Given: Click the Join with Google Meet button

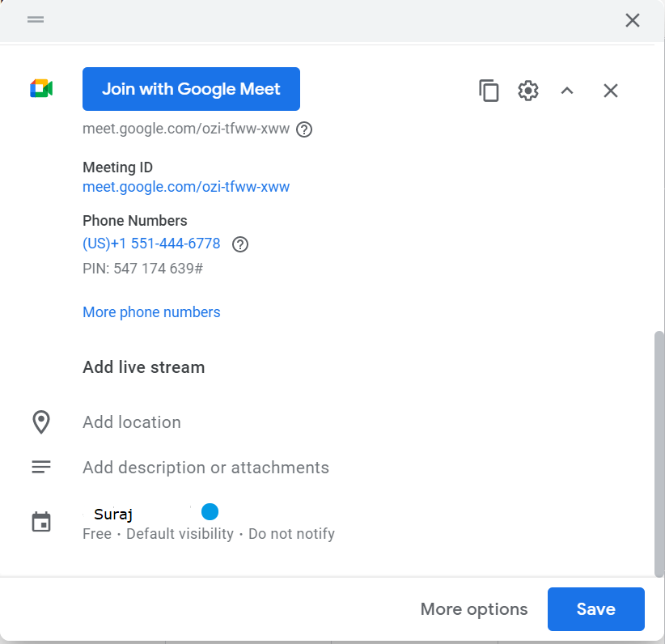Looking at the screenshot, I should pos(191,89).
